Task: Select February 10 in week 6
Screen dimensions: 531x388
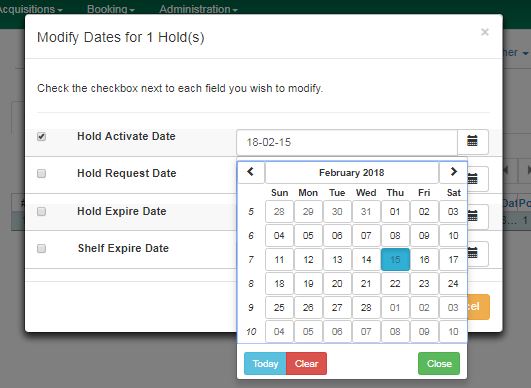Action: tap(453, 236)
